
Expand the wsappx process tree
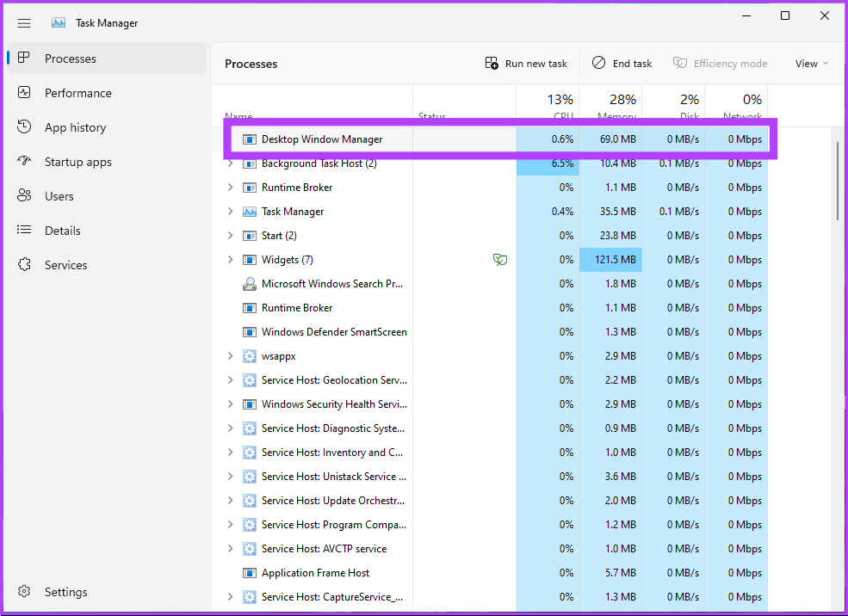point(230,355)
